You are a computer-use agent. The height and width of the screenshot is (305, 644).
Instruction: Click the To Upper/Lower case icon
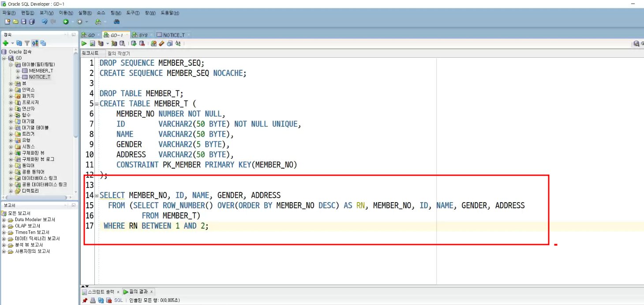pos(178,43)
